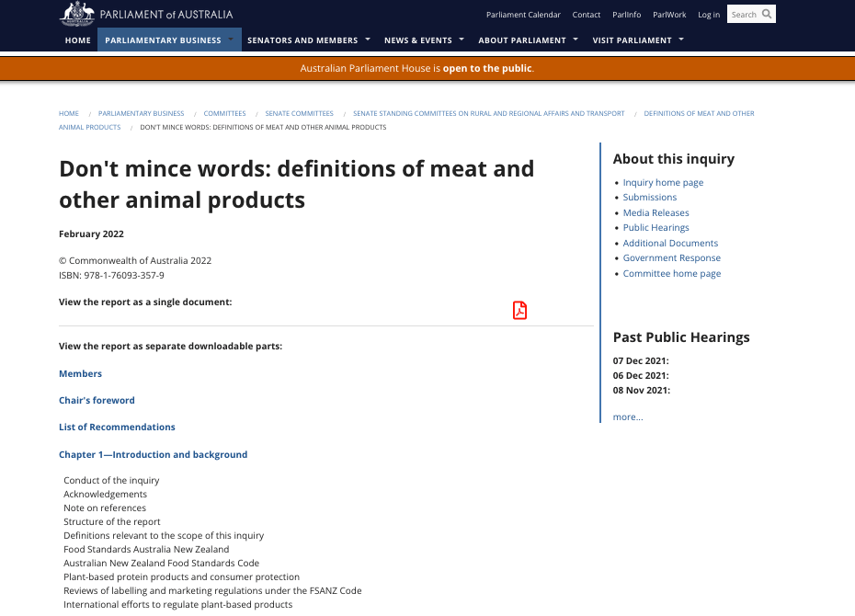This screenshot has width=855, height=616.
Task: Go to the Home menu item
Action: point(78,40)
